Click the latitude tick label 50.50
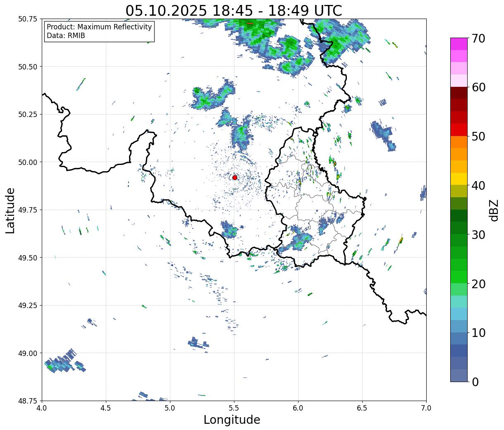Viewport: 504px width, 430px height. click(x=28, y=67)
